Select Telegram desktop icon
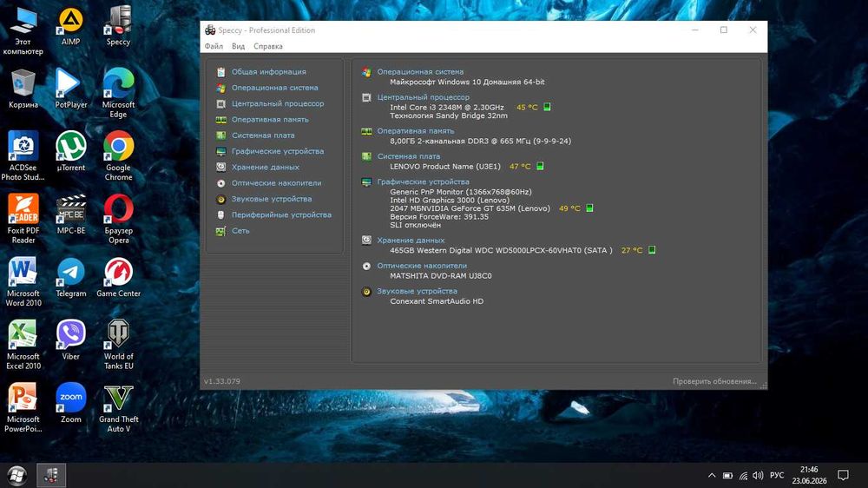868x488 pixels. click(70, 278)
